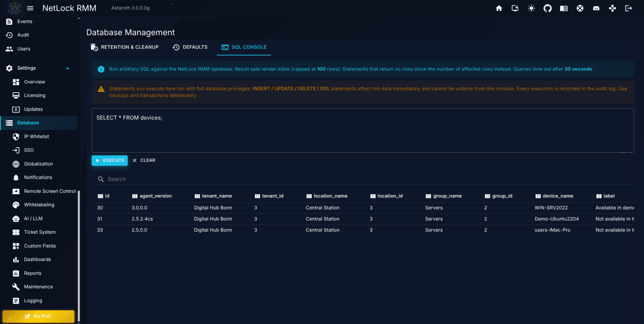Open the support lifebuoy icon
Viewport: 644px width, 324px height.
click(580, 8)
